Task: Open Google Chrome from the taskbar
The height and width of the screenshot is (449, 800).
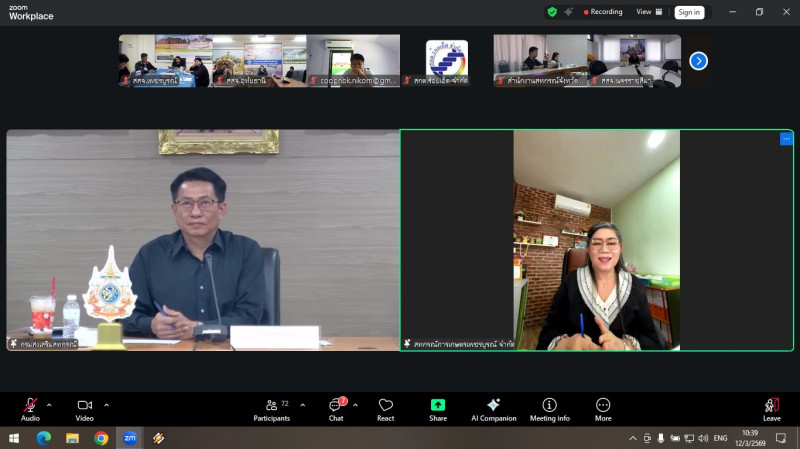Action: (101, 438)
